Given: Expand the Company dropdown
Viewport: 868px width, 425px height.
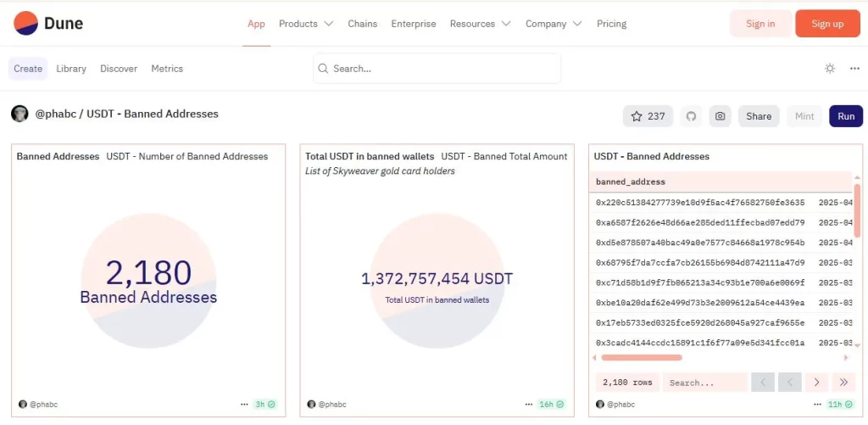Looking at the screenshot, I should point(554,24).
